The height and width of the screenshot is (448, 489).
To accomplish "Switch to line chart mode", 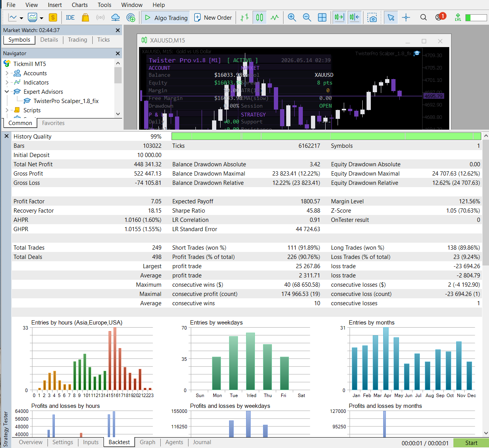I will click(x=275, y=17).
